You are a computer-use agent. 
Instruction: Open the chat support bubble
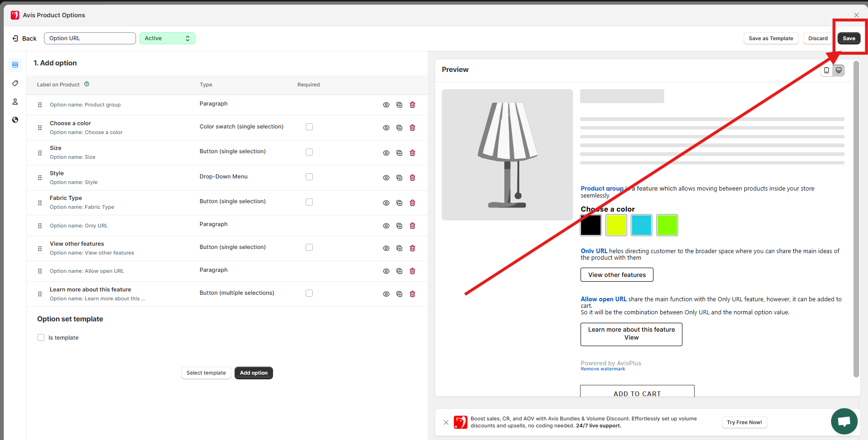tap(844, 421)
